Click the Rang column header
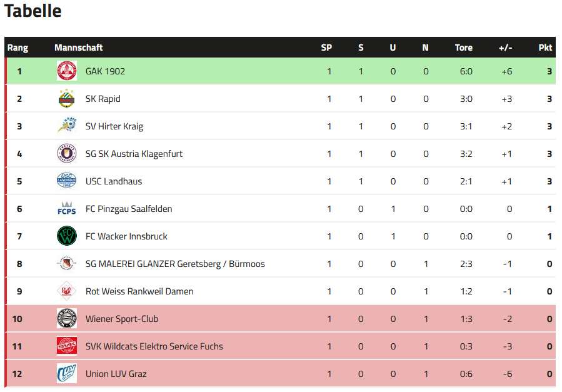Image resolution: width=562 pixels, height=392 pixels. pos(18,48)
